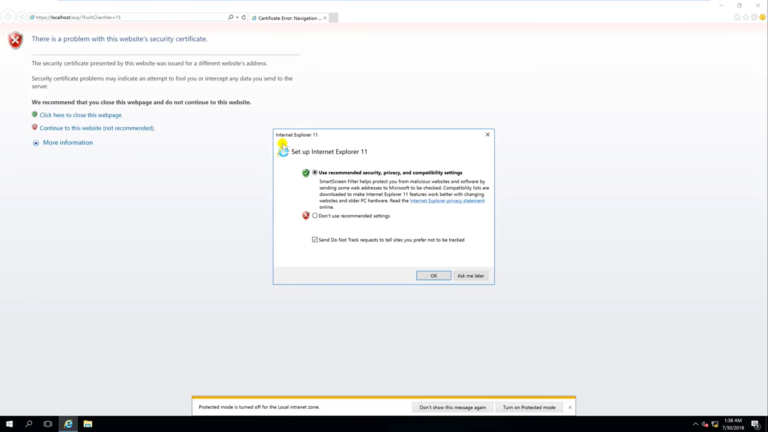Open File Explorer from the taskbar
768x432 pixels.
(x=88, y=424)
